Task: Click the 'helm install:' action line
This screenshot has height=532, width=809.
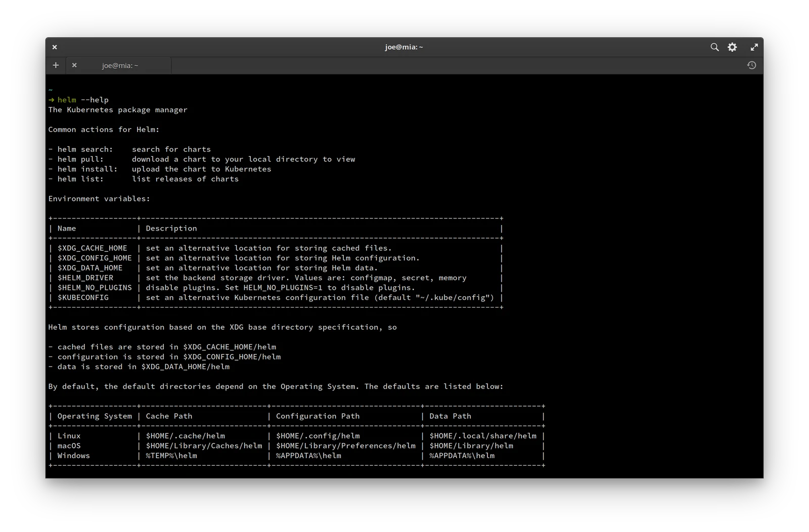Action: click(x=160, y=169)
